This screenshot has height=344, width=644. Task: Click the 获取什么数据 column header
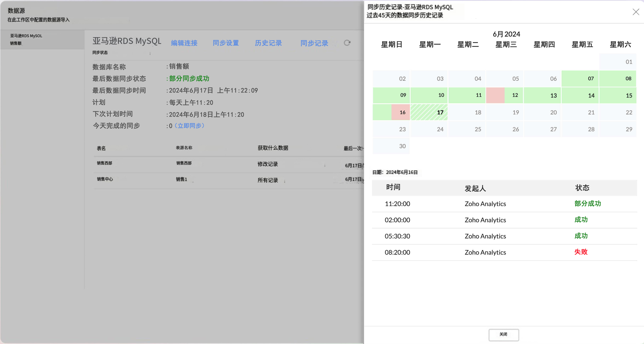[x=273, y=148]
